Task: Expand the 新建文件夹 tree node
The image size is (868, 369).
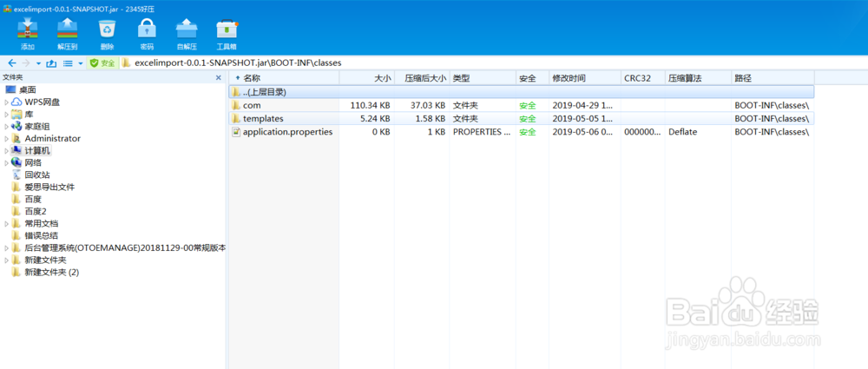Action: coord(6,260)
